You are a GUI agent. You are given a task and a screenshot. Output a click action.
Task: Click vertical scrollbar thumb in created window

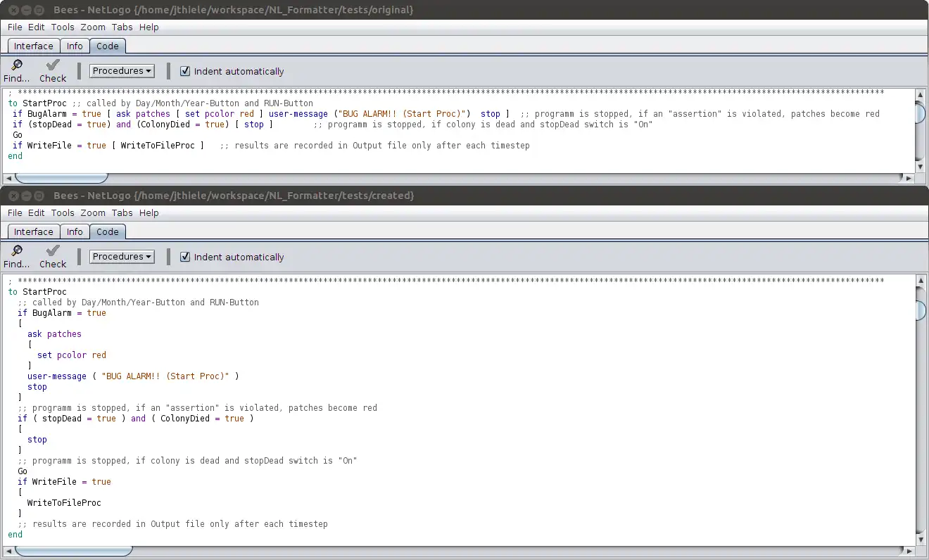[921, 310]
